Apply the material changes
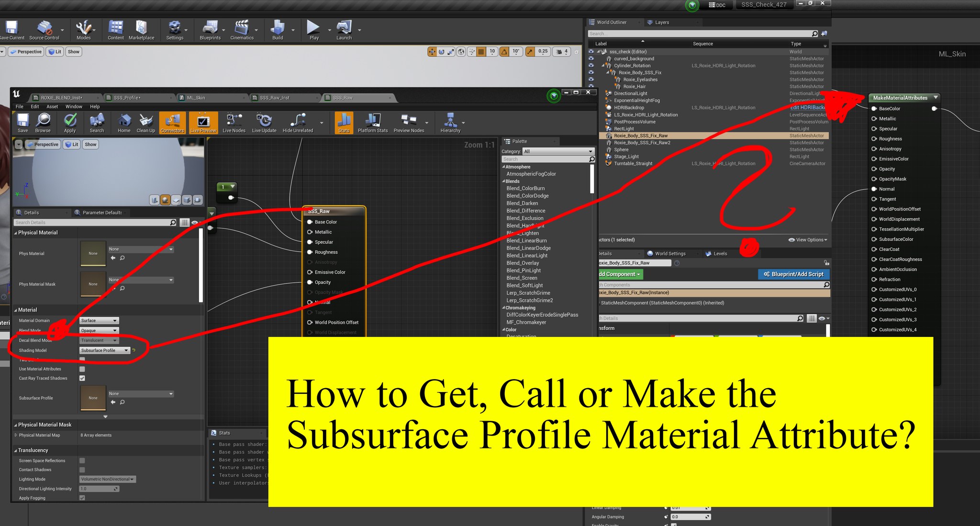Viewport: 980px width, 526px height. coord(70,123)
